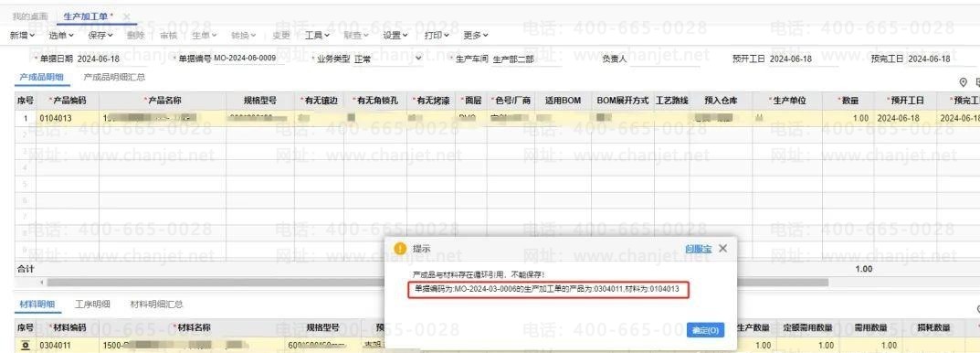
Task: Click the 数量 cell 1.00 in row 1
Action: [848, 118]
